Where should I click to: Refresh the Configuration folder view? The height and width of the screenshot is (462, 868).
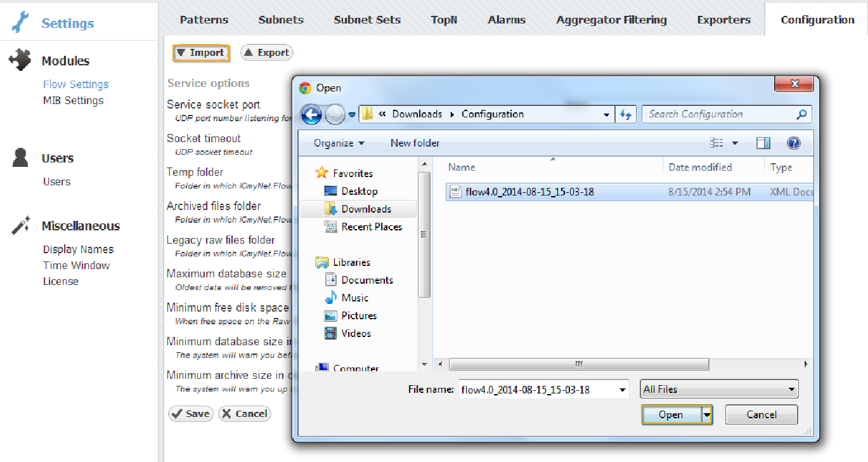(x=626, y=114)
